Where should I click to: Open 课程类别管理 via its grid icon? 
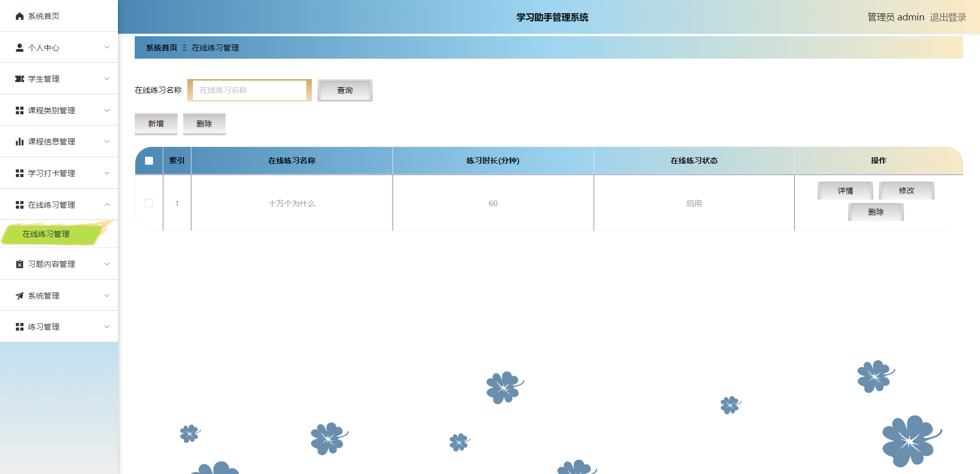point(19,110)
